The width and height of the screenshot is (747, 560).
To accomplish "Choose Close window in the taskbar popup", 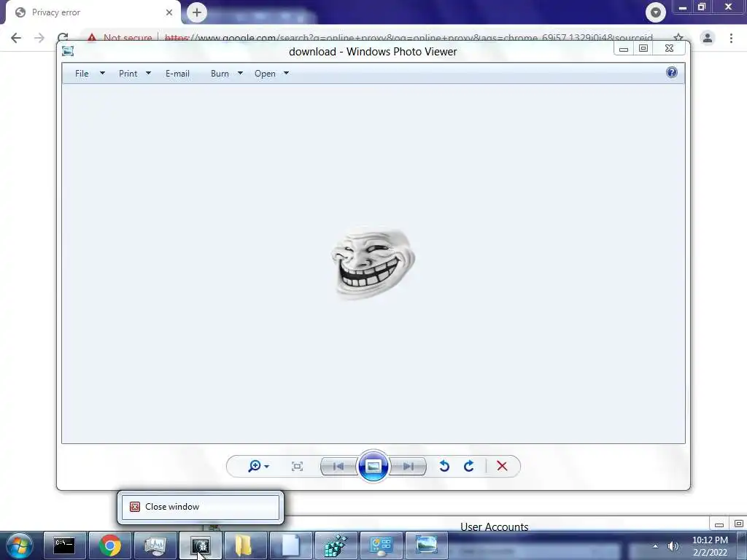I will [x=201, y=507].
